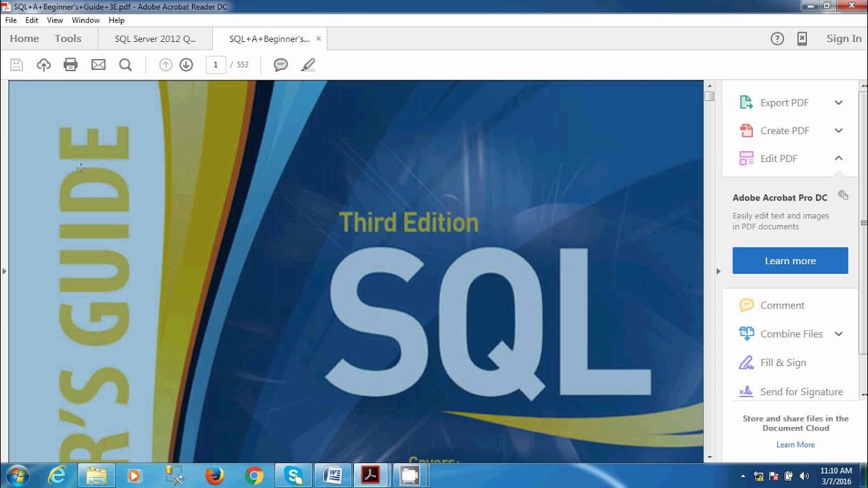Click document scrollbar down arrow
This screenshot has width=868, height=488.
(x=709, y=458)
